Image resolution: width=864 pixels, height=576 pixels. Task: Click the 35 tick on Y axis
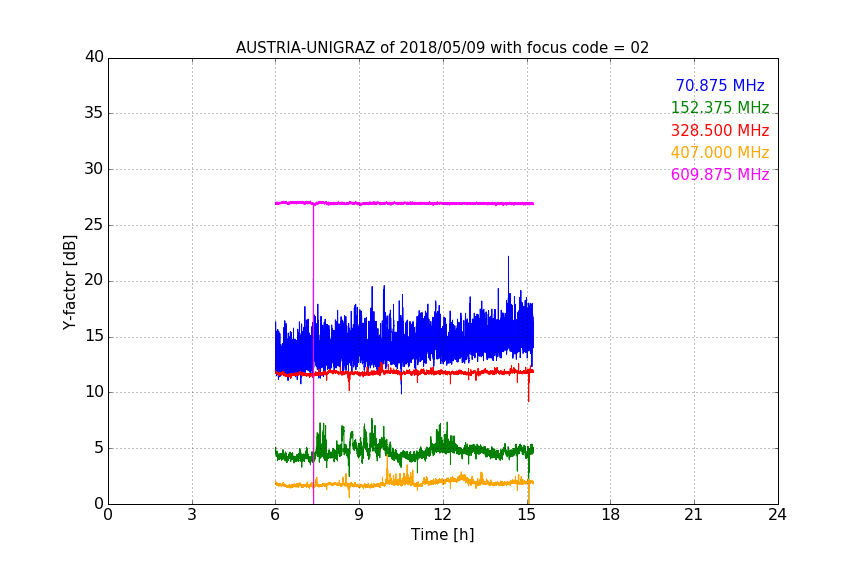point(94,113)
